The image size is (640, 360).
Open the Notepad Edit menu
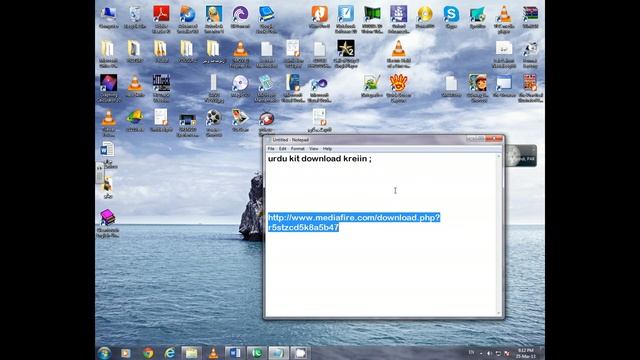(x=282, y=149)
